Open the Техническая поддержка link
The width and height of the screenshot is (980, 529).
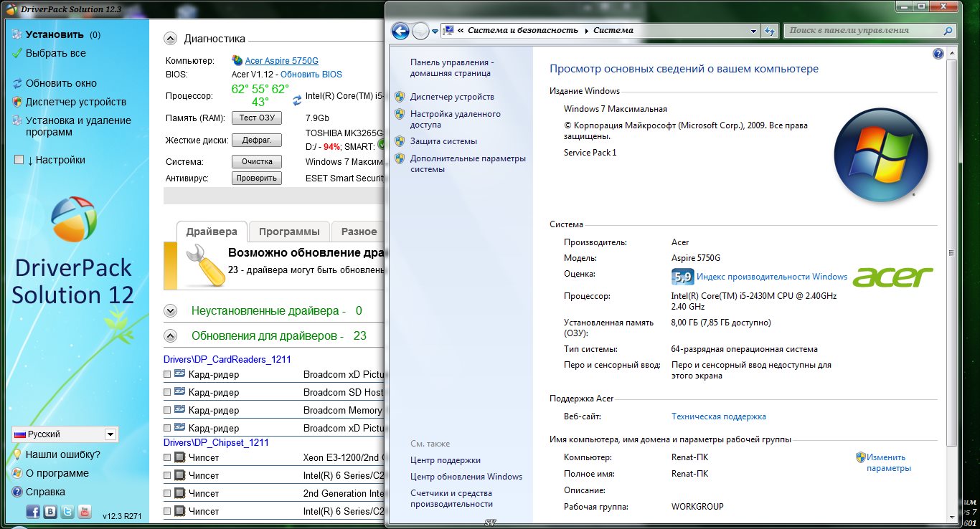pos(718,416)
